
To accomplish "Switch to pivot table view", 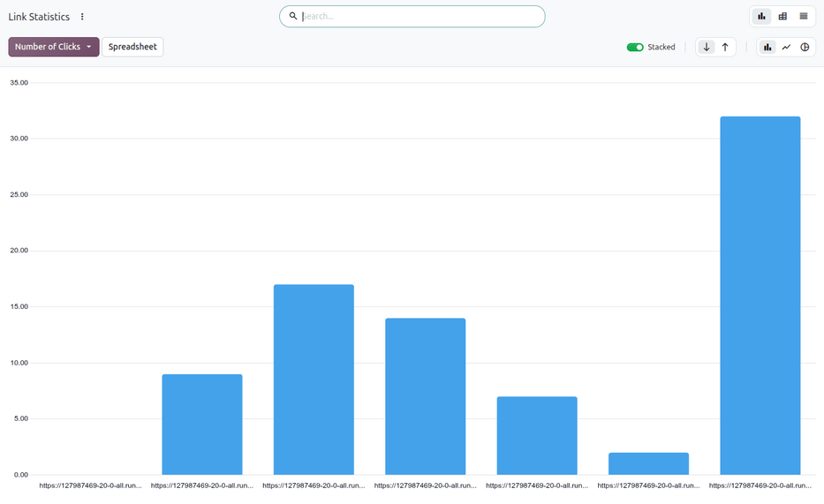I will (x=782, y=16).
